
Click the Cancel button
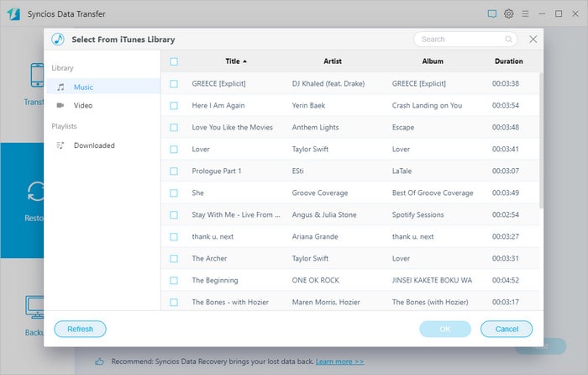tap(507, 329)
